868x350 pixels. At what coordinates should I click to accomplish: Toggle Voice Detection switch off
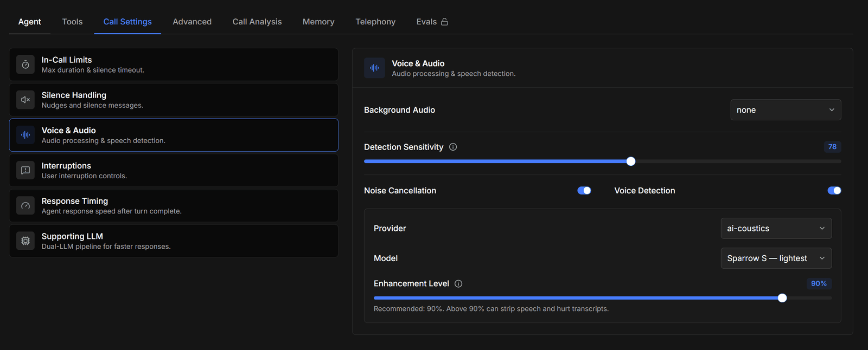[x=834, y=190]
